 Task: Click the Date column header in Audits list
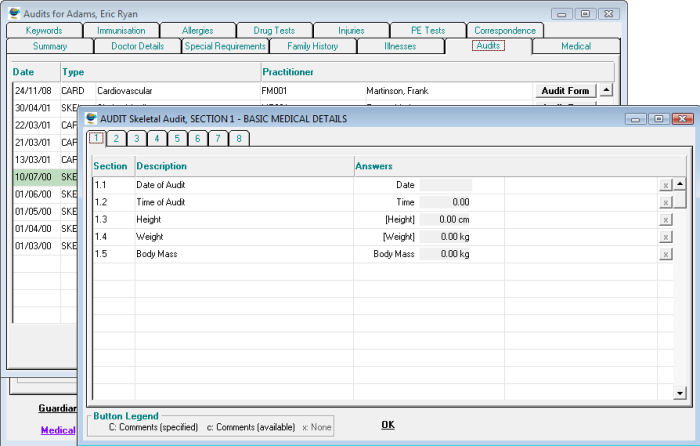point(36,72)
